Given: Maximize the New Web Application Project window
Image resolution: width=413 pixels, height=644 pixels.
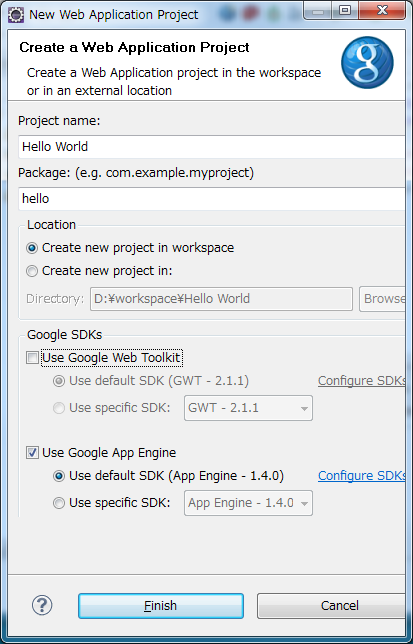Looking at the screenshot, I should (346, 10).
